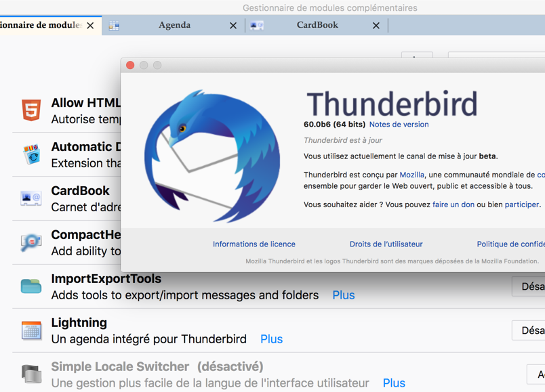Click the CardBook add-on title in the list
The height and width of the screenshot is (392, 545).
point(80,191)
